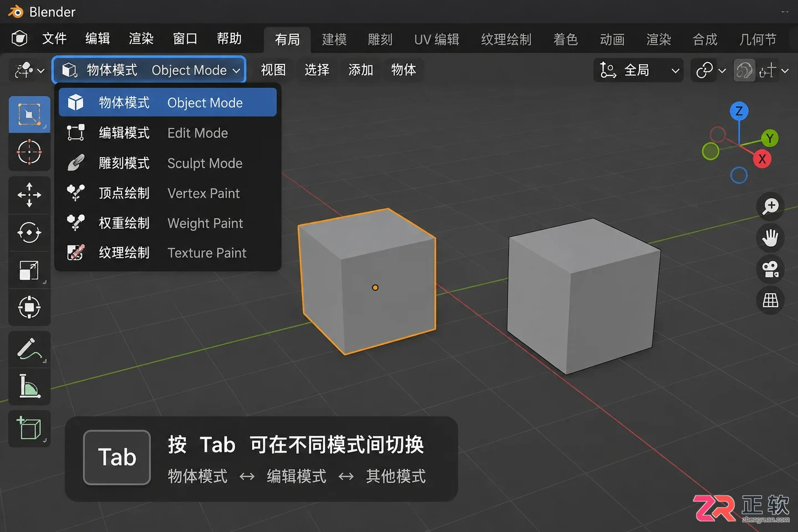Open the 全局 transform orientation dropdown
Viewport: 798px width, 532px height.
638,70
